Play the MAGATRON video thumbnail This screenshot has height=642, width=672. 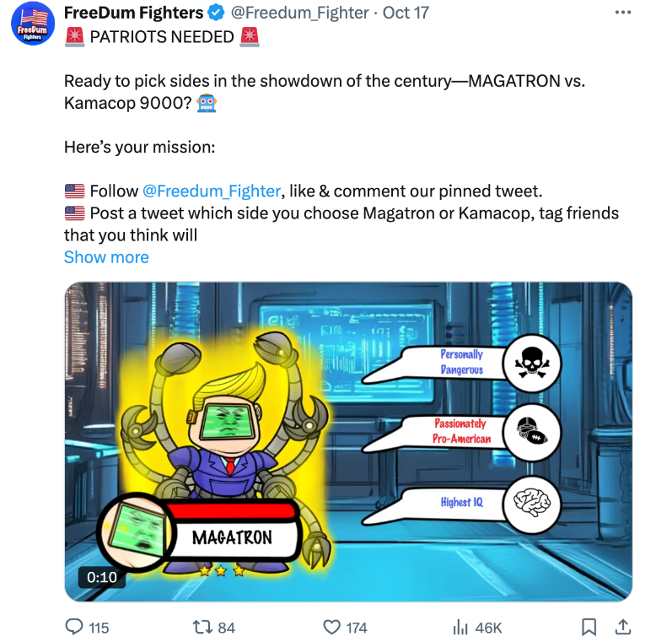pos(348,442)
